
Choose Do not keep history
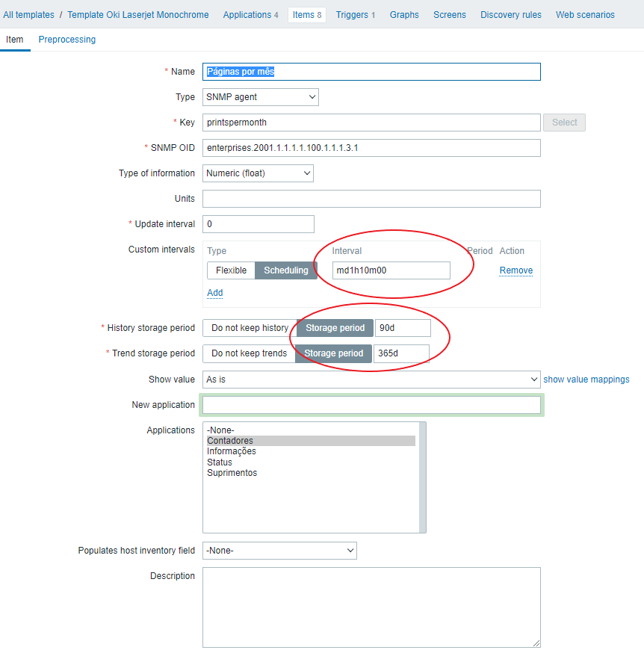pyautogui.click(x=247, y=327)
